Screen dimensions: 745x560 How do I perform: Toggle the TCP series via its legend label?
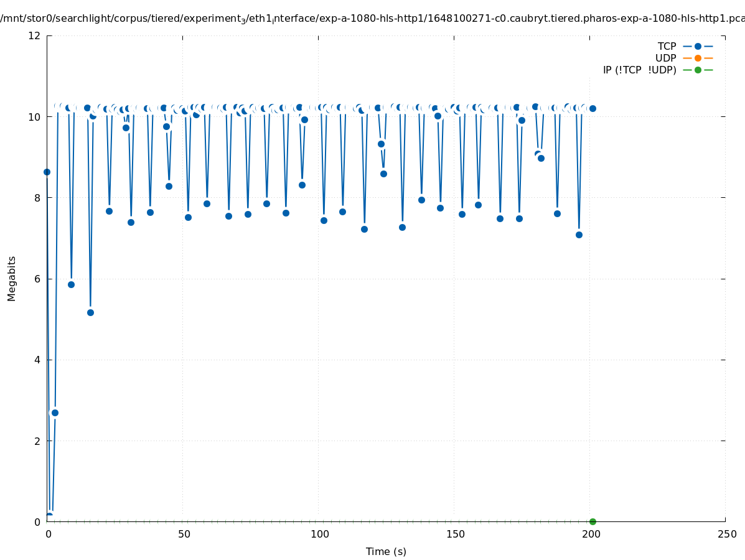[x=667, y=46]
